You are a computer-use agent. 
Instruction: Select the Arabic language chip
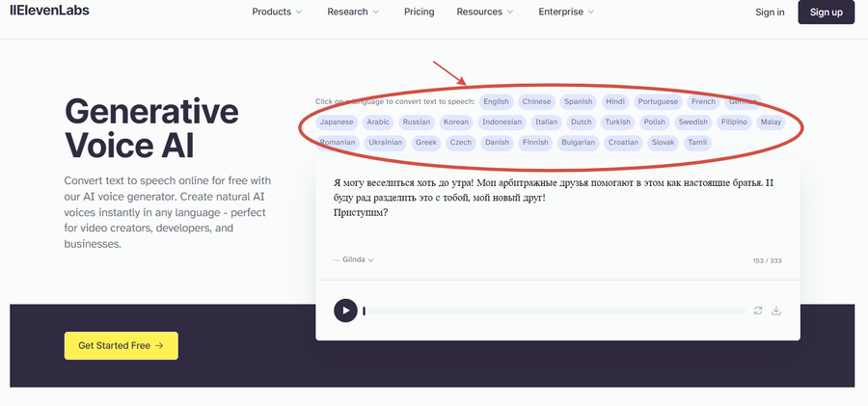378,122
